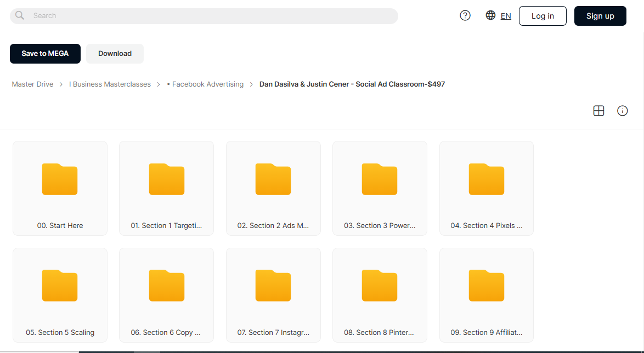Navigate to Business Masterclasses breadcrumb

pyautogui.click(x=110, y=84)
